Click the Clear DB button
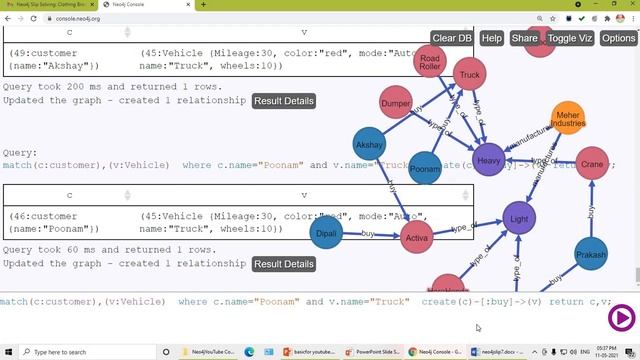 452,38
